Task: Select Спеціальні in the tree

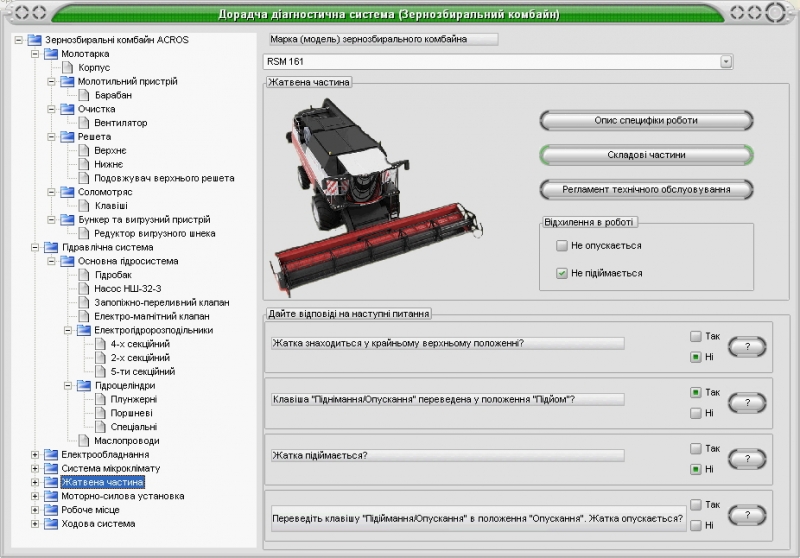Action: tap(134, 426)
